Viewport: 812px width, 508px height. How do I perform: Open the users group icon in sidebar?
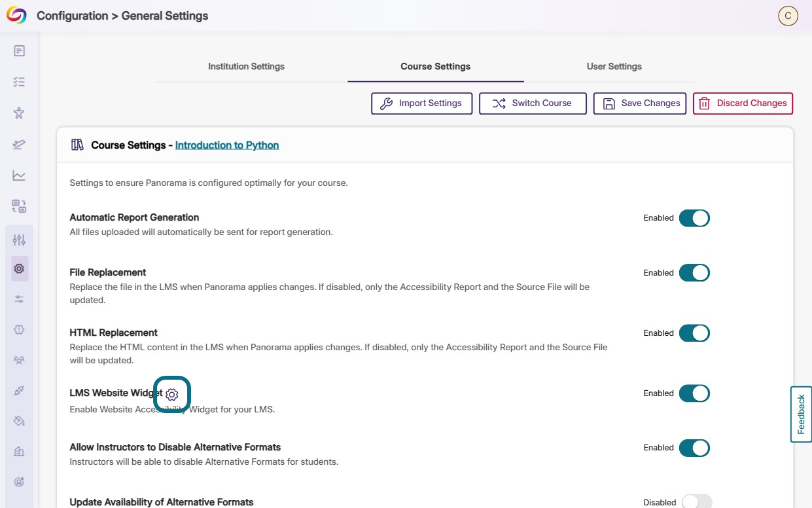pyautogui.click(x=19, y=360)
